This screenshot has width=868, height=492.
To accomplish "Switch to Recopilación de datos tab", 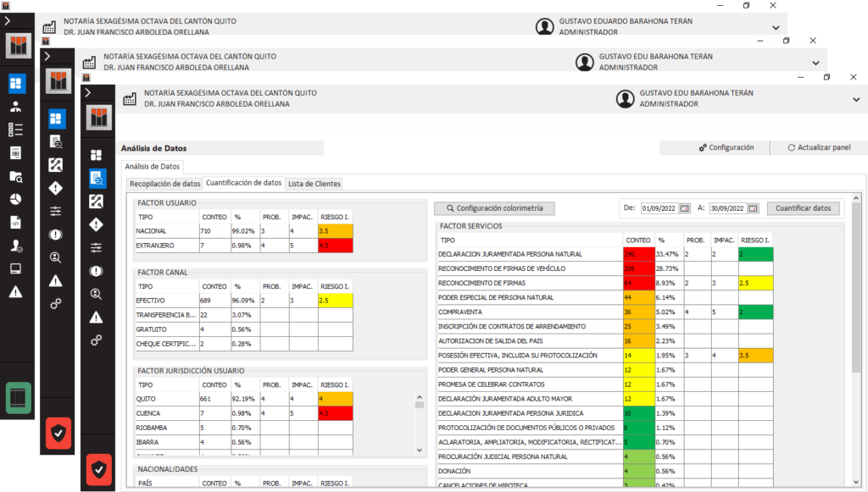I will (x=164, y=183).
